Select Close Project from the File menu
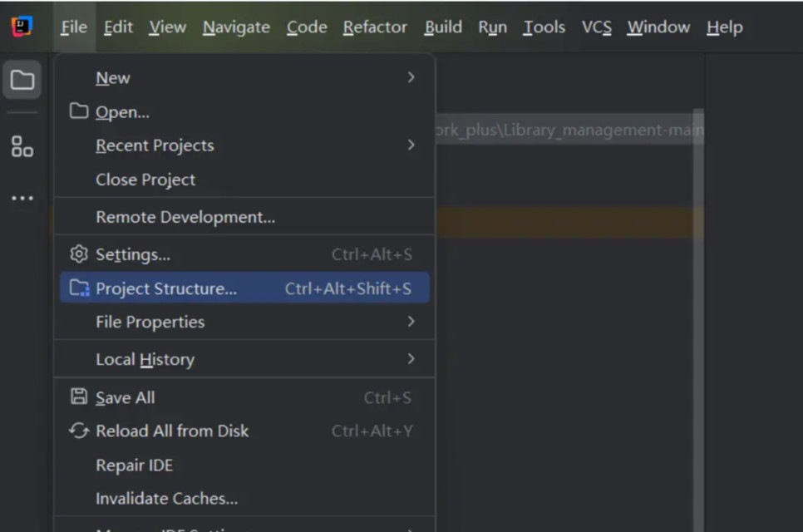Viewport: 803px width, 532px height. click(145, 180)
